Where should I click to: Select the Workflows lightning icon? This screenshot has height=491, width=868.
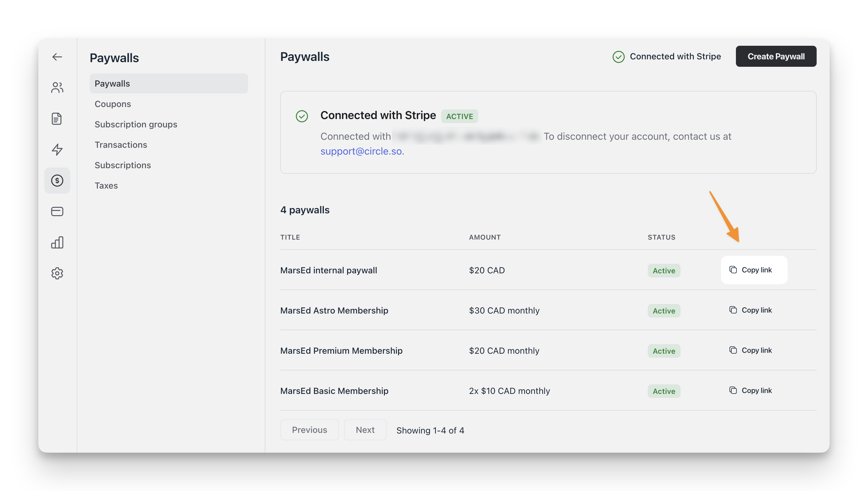pyautogui.click(x=57, y=149)
